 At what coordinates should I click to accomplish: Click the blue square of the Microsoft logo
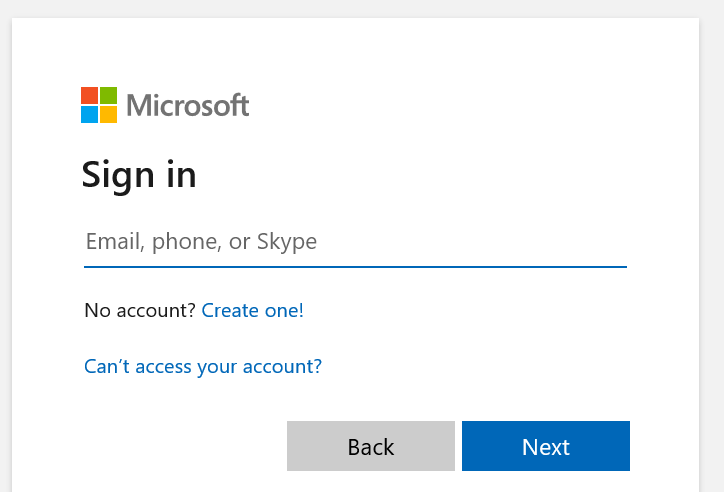89,114
